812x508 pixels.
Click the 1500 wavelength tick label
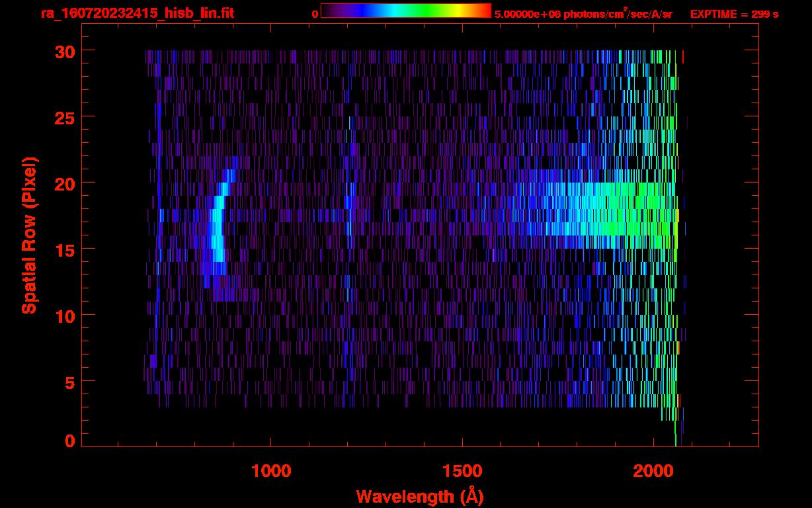click(x=462, y=471)
